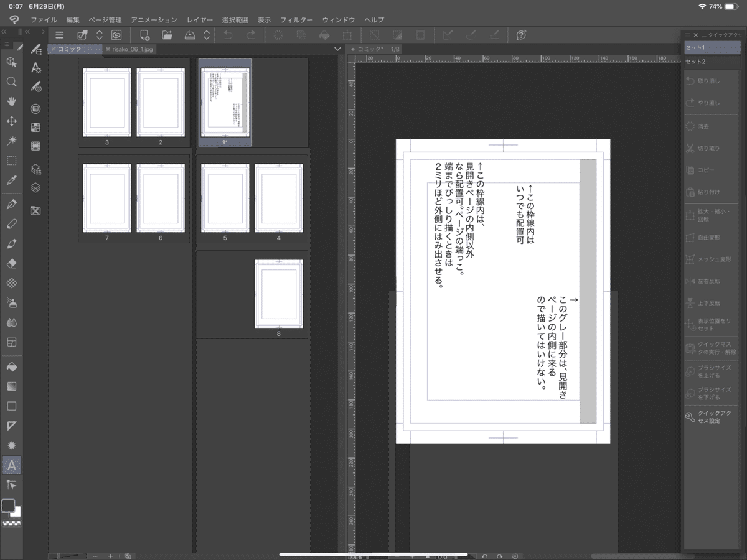
Task: Pick the Eyedropper tool
Action: [x=11, y=180]
